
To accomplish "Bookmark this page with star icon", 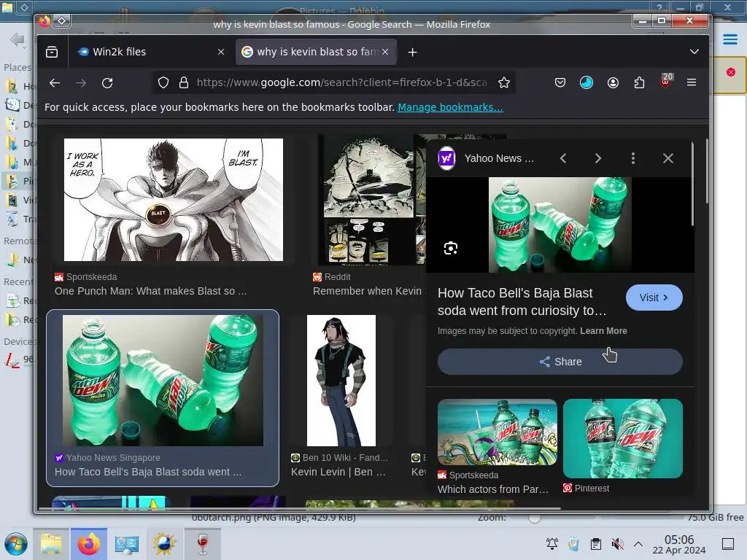I will [504, 83].
